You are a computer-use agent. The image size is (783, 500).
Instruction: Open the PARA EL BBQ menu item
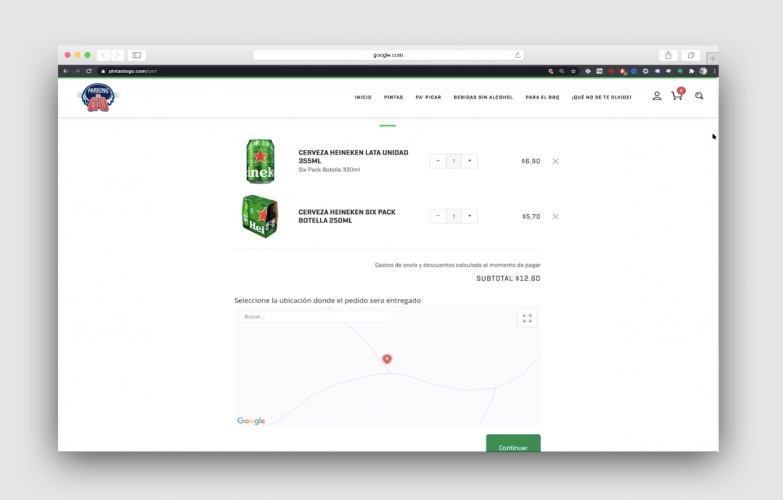point(542,97)
